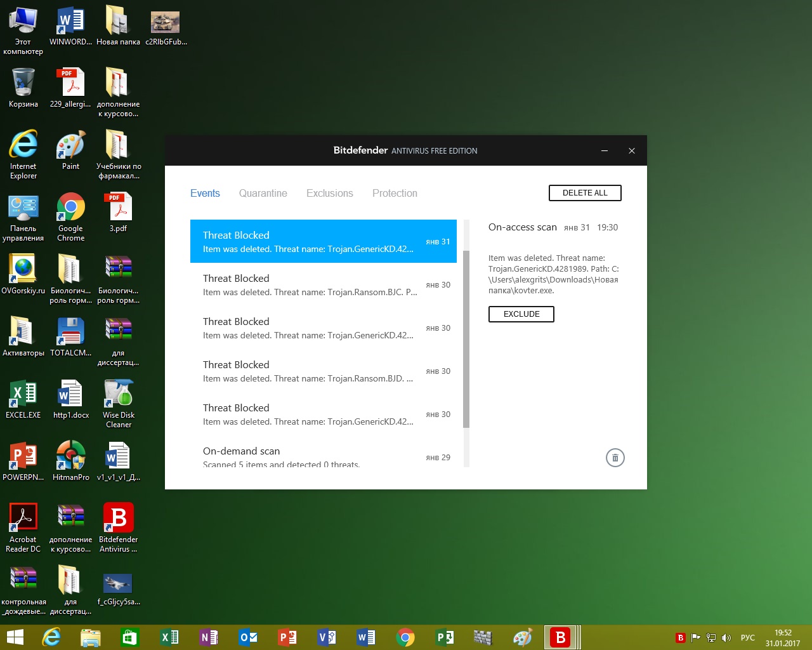Click the EXCLUDE button
This screenshot has width=812, height=650.
[x=521, y=314]
